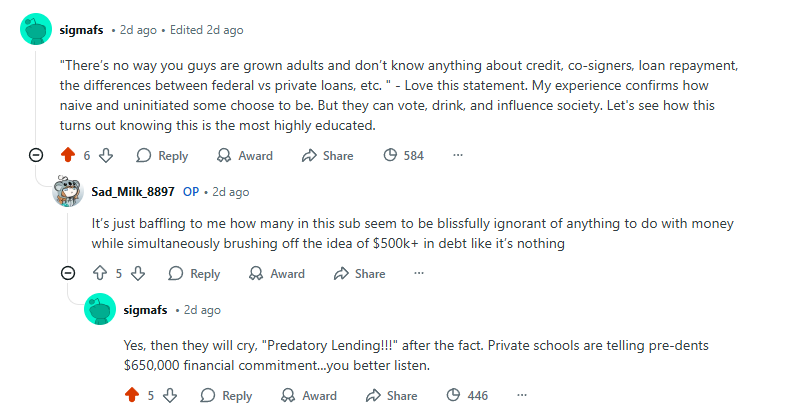Reply to the top sigmafs comment
800x406 pixels.
coord(162,155)
